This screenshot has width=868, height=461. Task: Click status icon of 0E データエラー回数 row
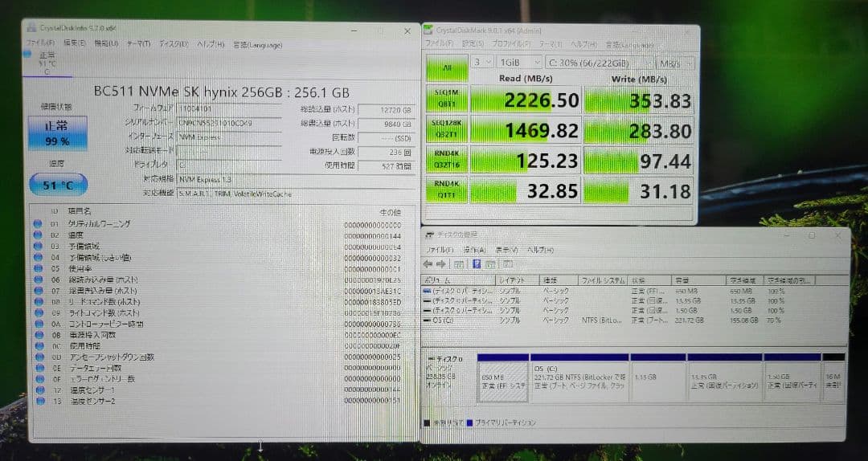pyautogui.click(x=39, y=368)
